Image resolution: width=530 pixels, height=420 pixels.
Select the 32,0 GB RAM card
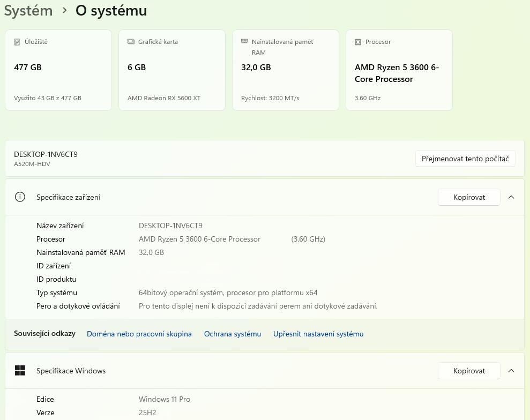coord(286,70)
